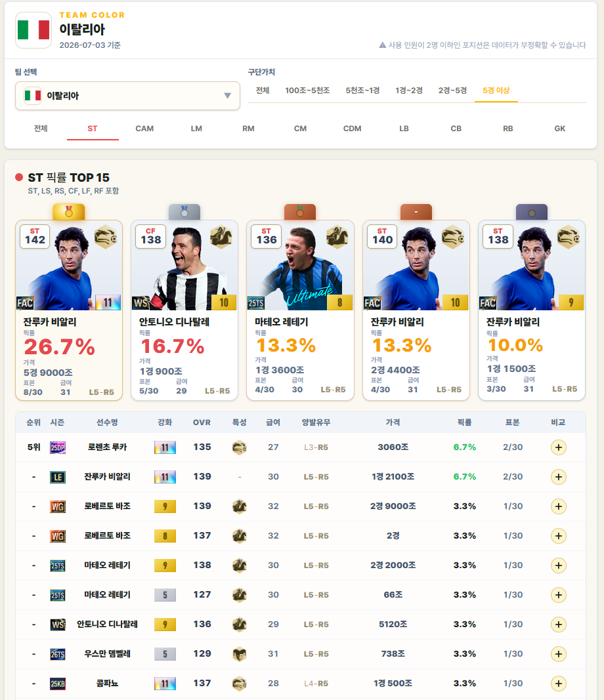Click the plus button in LE 잔루카 비알리 row
The height and width of the screenshot is (700, 604).
point(559,477)
